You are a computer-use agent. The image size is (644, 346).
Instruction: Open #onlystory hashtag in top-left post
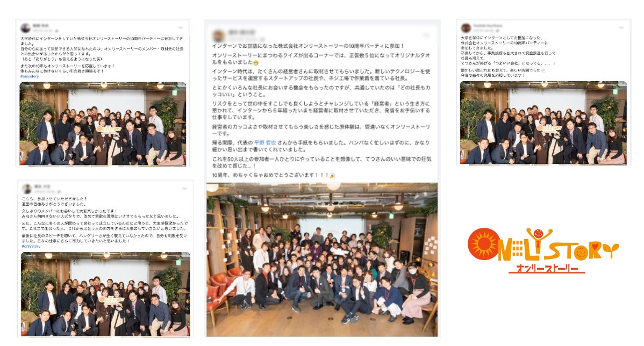[30, 76]
